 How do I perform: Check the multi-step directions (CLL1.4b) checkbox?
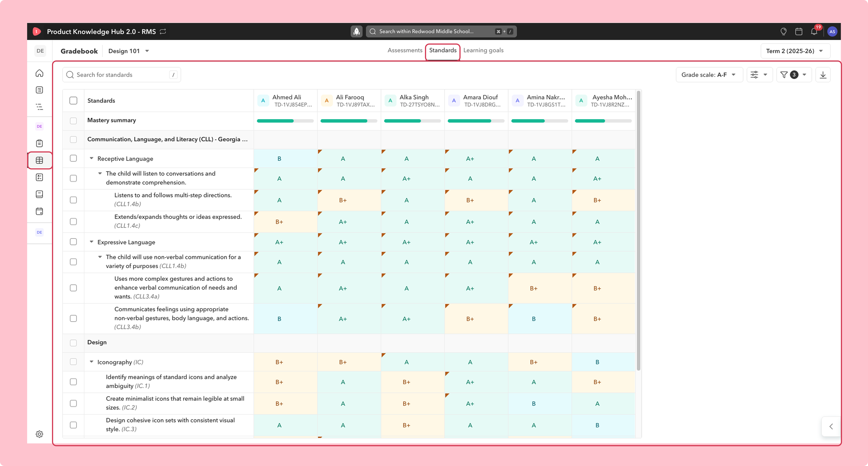pos(73,200)
